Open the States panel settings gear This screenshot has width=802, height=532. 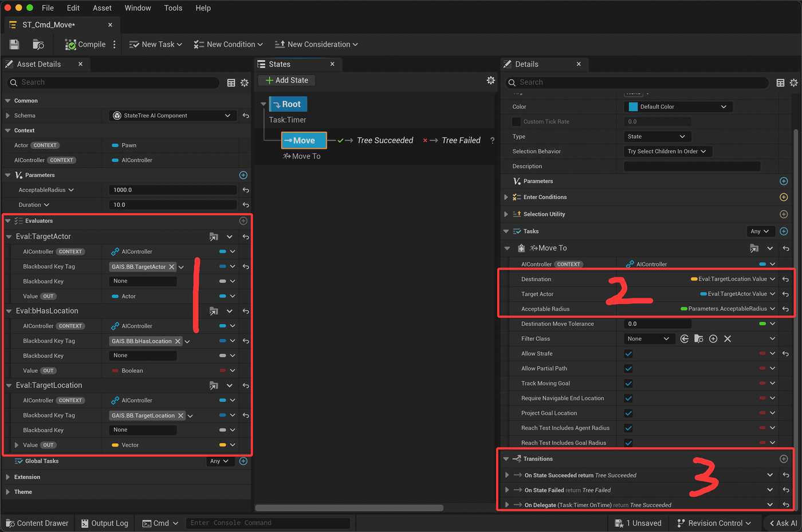pyautogui.click(x=491, y=80)
